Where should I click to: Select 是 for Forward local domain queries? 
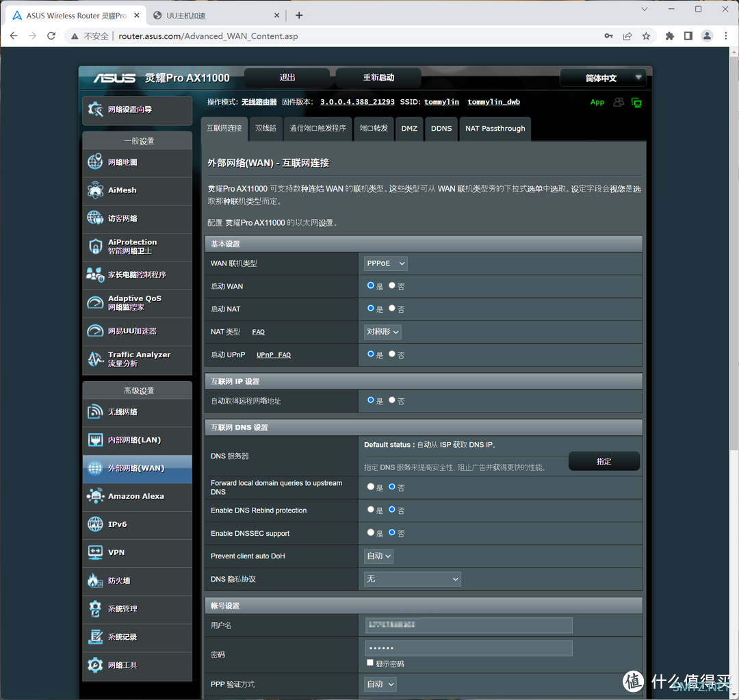click(370, 487)
